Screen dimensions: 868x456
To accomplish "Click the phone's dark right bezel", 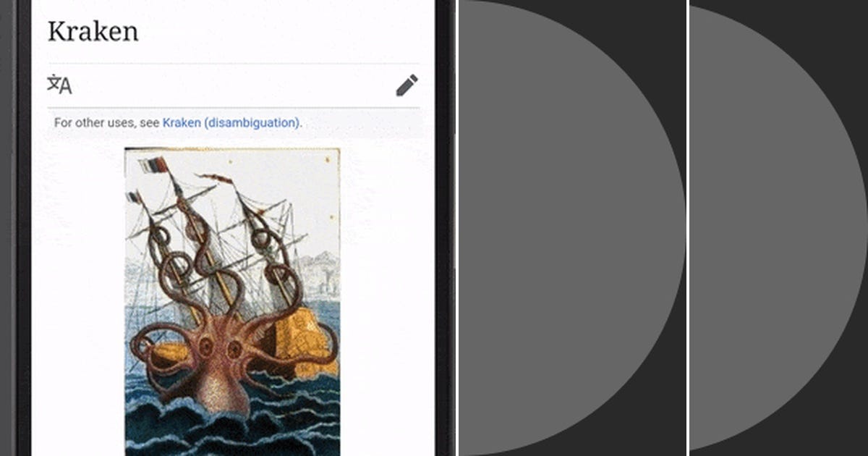I will [444, 228].
